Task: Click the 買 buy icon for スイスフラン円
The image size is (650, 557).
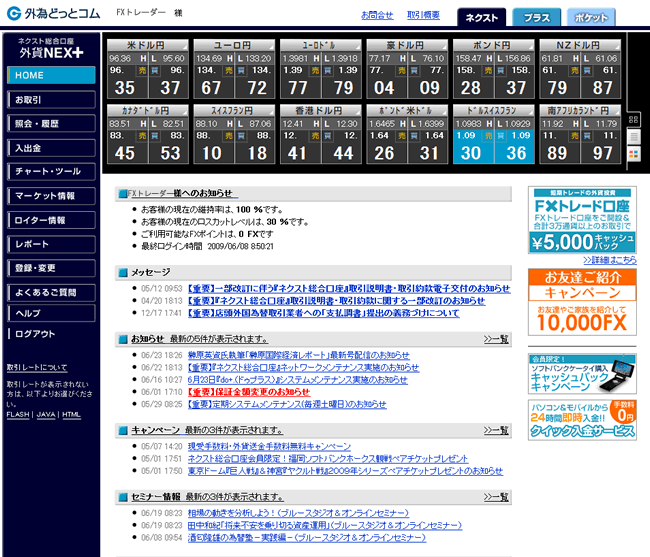Action: (x=241, y=136)
